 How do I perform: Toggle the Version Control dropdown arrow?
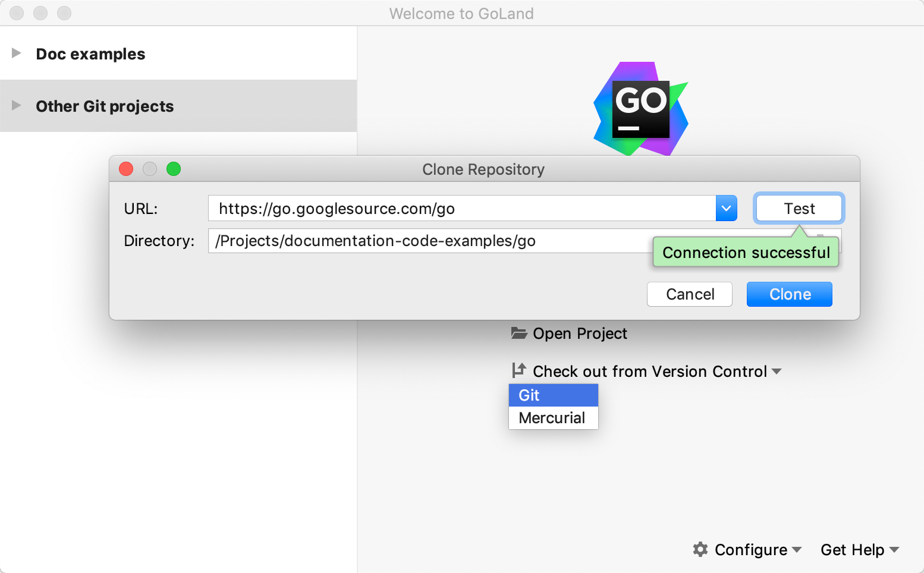pyautogui.click(x=777, y=371)
